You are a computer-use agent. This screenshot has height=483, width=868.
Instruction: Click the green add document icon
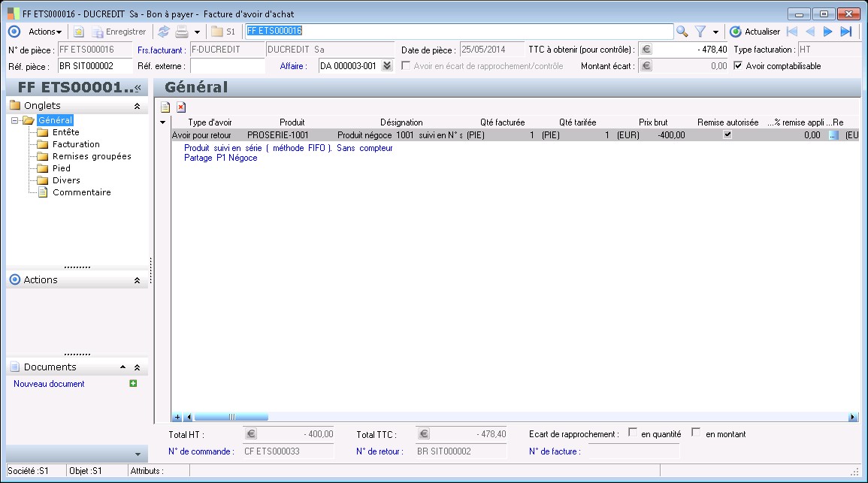point(133,384)
